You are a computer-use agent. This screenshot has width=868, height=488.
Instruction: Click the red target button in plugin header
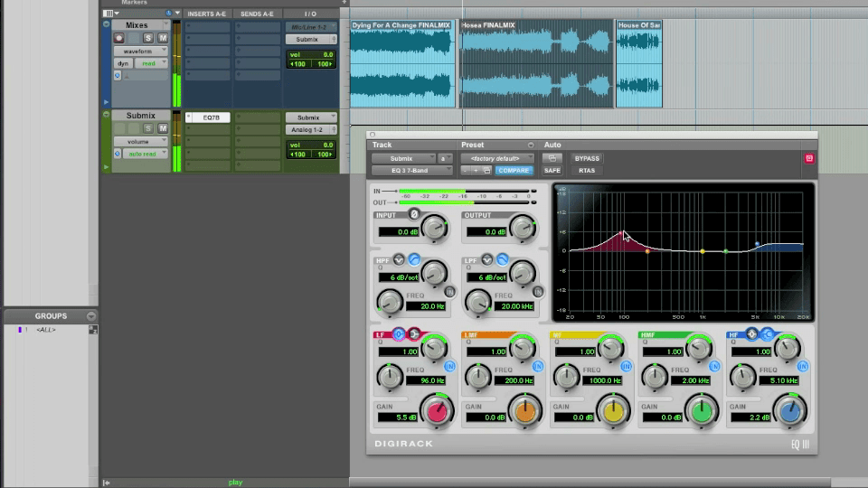coord(808,158)
